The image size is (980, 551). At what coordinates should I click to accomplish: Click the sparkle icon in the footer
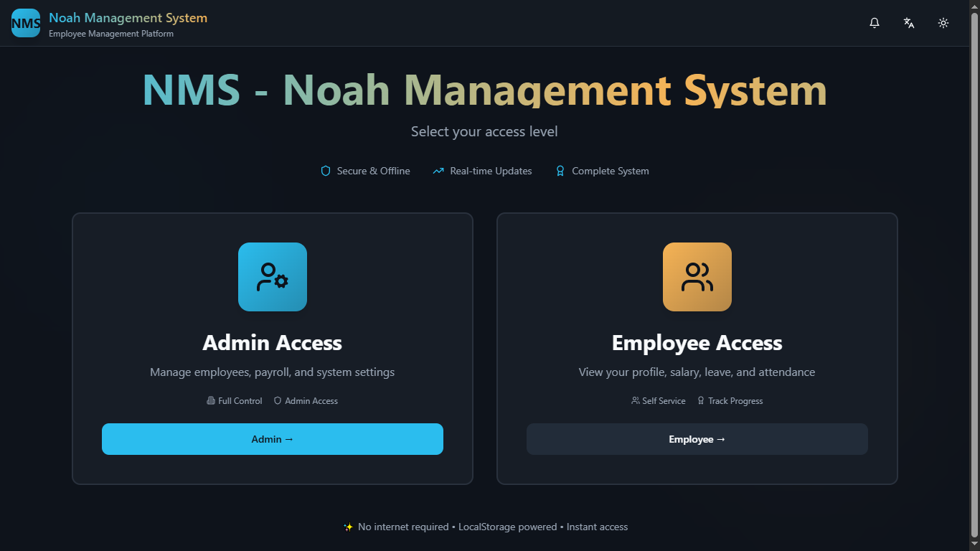coord(349,527)
